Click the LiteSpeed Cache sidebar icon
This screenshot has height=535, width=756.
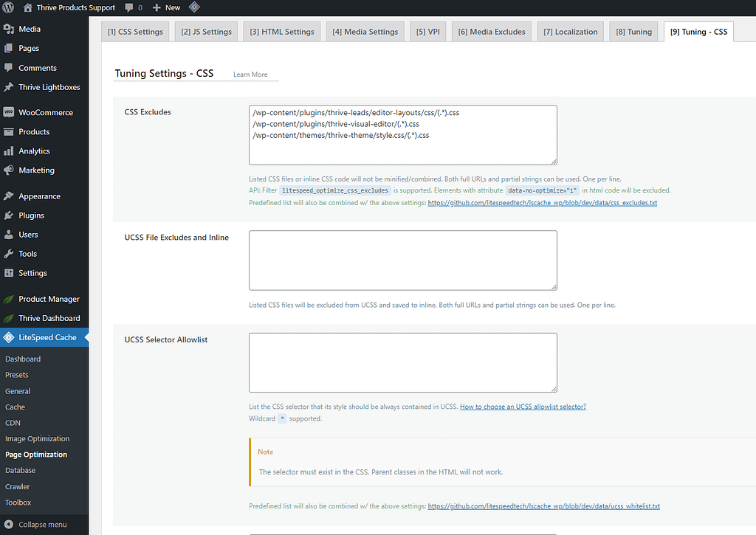(x=9, y=337)
